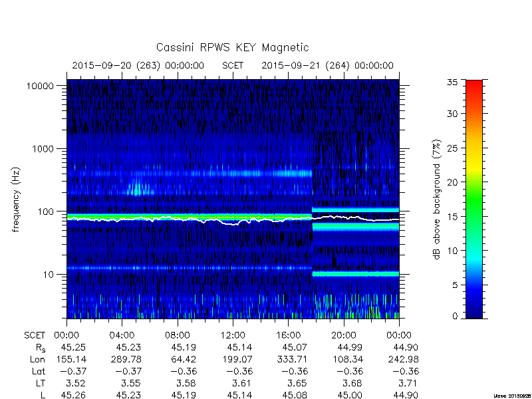Click the Rs row label
Screen dimensions: 532x399
pos(41,348)
